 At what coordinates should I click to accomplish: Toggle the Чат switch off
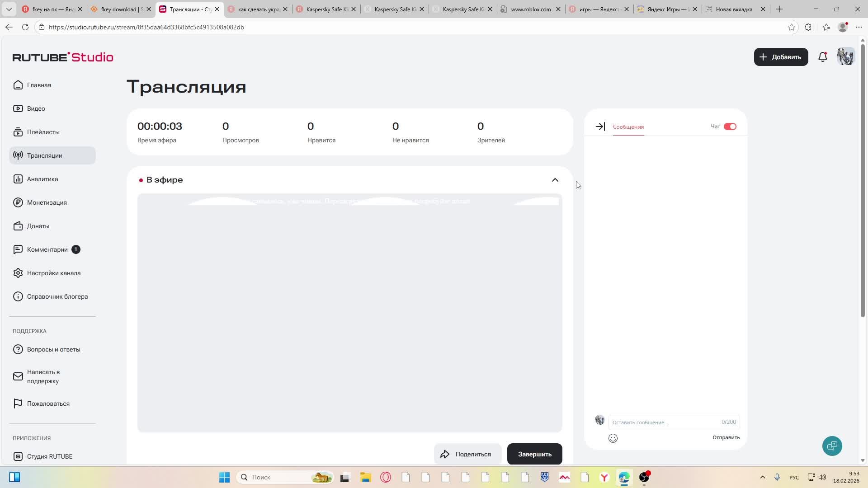[730, 127]
